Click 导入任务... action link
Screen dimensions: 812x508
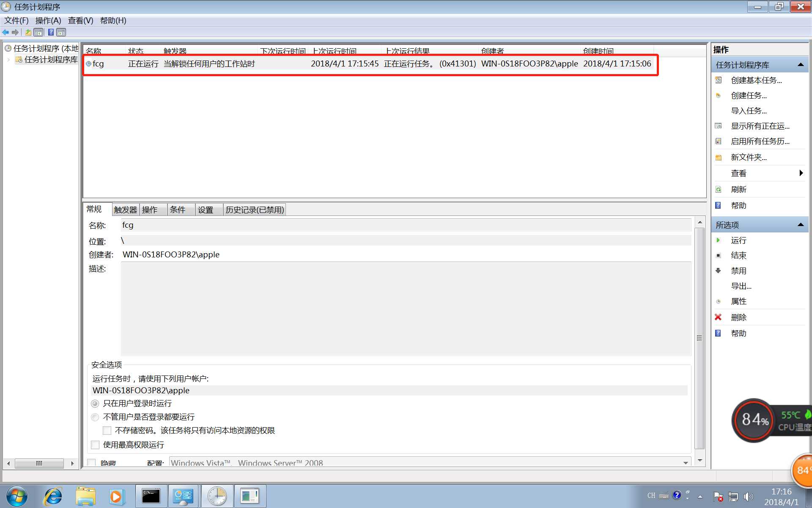(749, 110)
